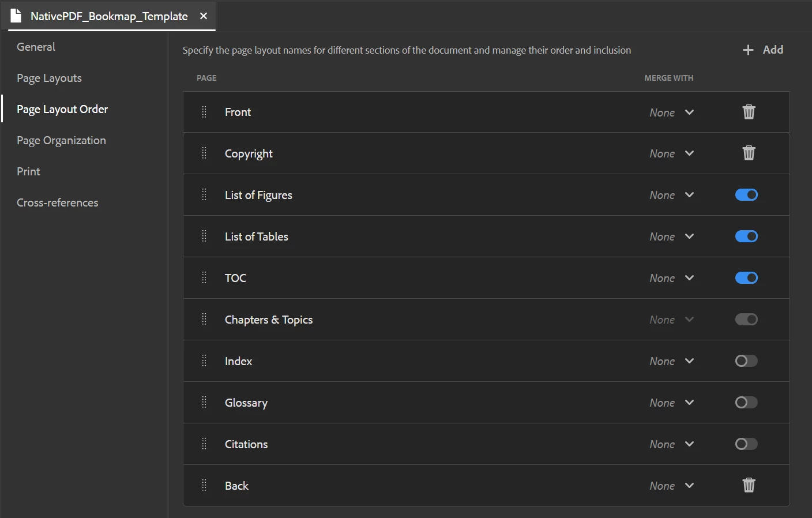The image size is (812, 518).
Task: Select the NativePDF_Bookmap_Template tab
Action: point(109,16)
